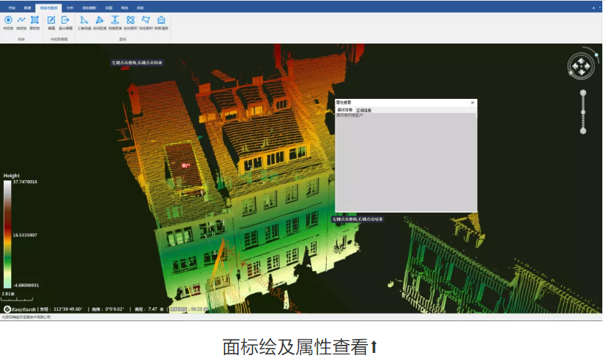Choose the triangle measurement tool
The height and width of the screenshot is (364, 606).
(x=84, y=21)
